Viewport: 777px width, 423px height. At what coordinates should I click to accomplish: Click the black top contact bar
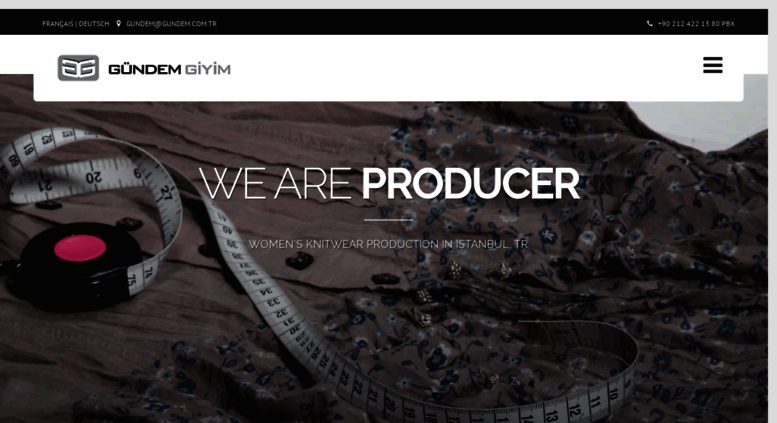pos(384,22)
